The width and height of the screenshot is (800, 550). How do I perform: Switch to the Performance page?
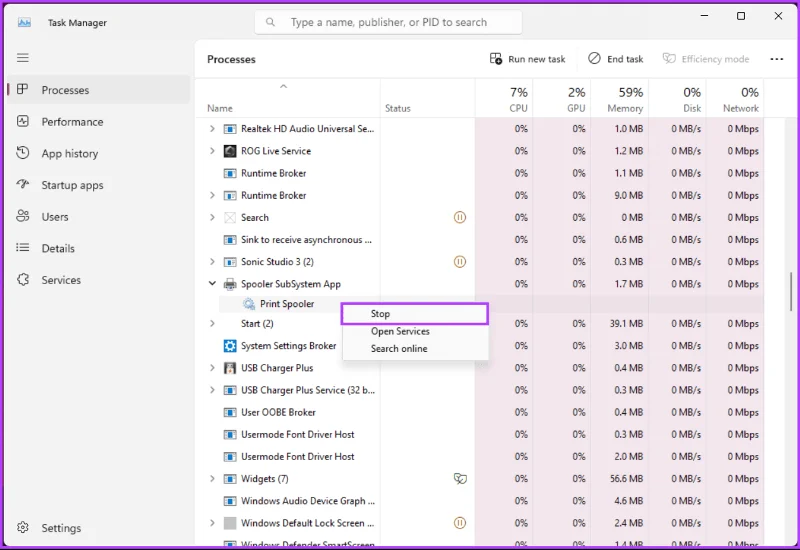click(x=98, y=121)
